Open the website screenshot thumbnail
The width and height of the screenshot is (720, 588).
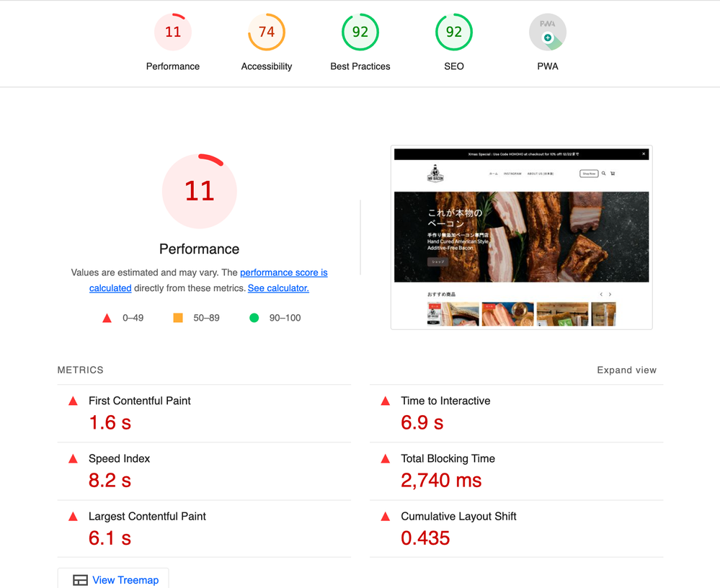[521, 238]
